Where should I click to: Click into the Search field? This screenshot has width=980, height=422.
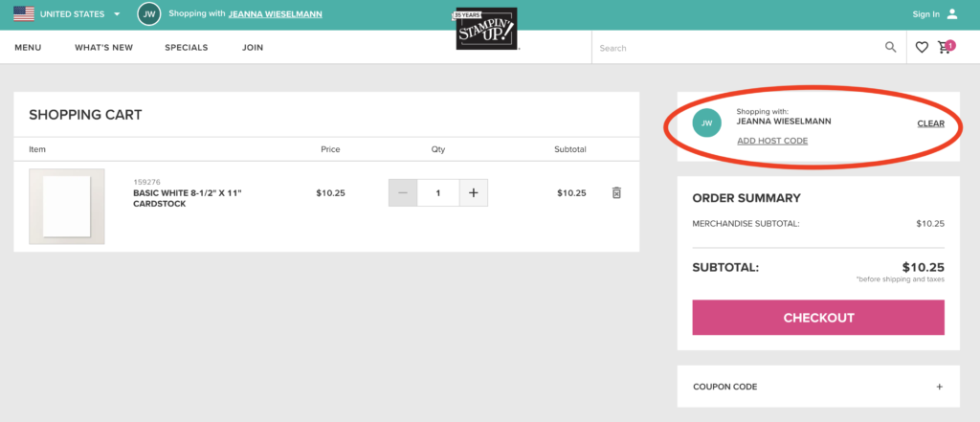(738, 48)
